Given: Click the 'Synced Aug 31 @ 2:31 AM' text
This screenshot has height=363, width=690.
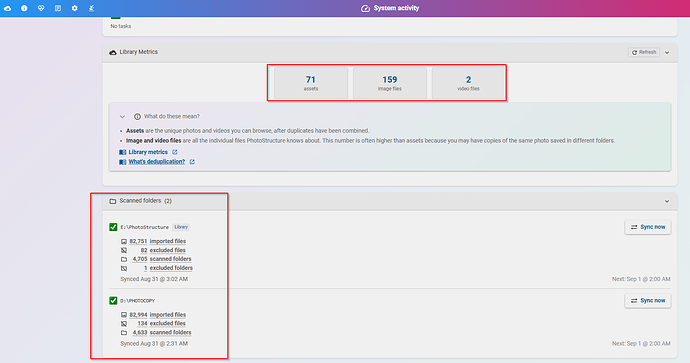Looking at the screenshot, I should click(154, 344).
